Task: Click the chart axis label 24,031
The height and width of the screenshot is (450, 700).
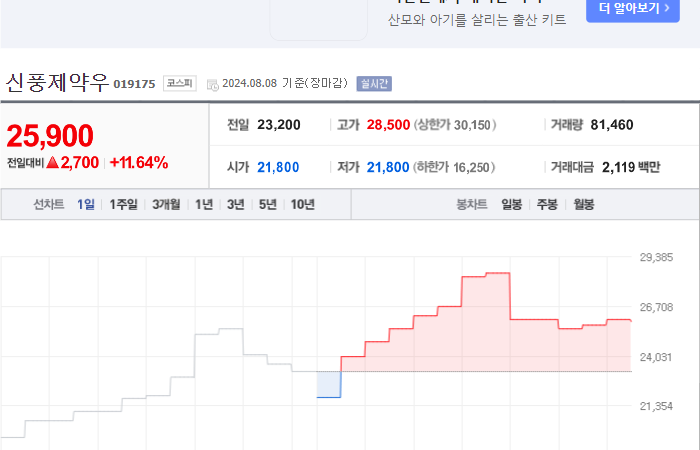Action: click(656, 357)
